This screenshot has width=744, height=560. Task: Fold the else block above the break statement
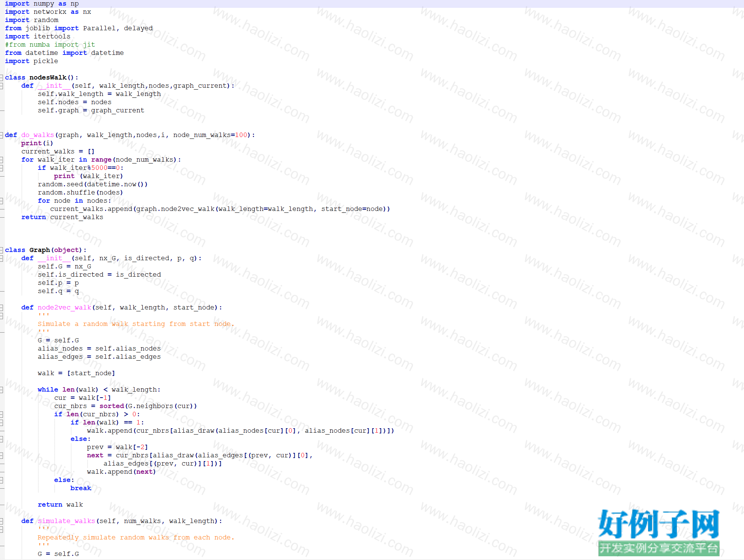(x=1, y=480)
